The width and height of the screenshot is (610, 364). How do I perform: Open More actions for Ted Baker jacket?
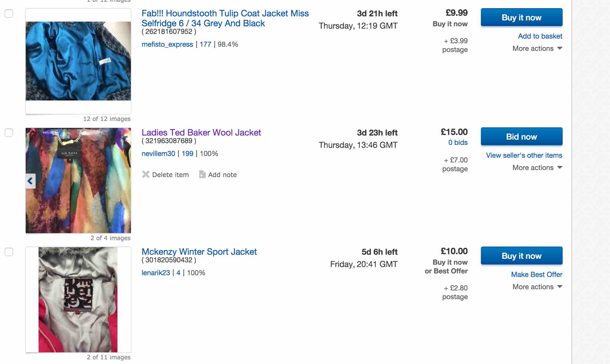(x=537, y=168)
